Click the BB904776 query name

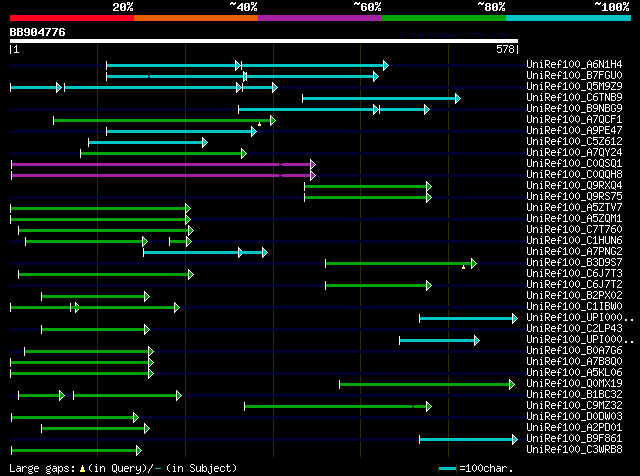click(38, 32)
